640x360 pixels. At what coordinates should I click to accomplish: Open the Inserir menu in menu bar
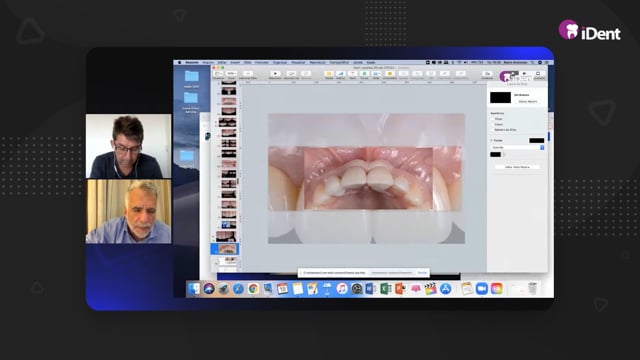[x=235, y=62]
